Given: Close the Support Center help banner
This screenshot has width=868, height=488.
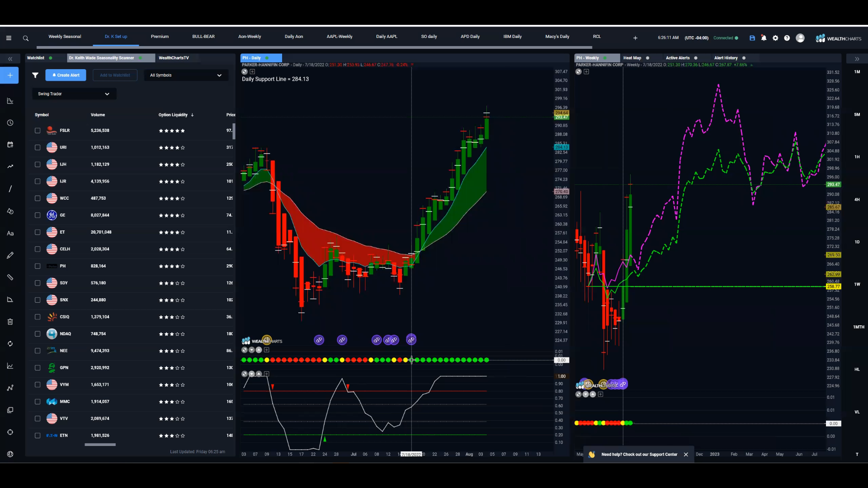Looking at the screenshot, I should (686, 455).
